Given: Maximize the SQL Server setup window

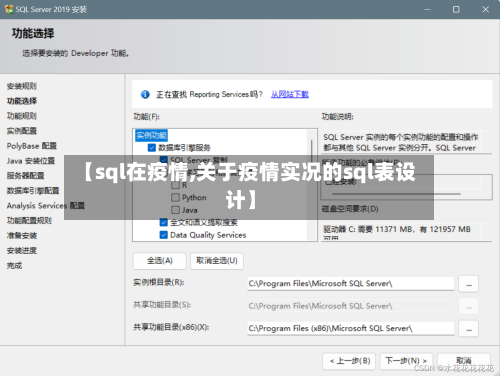Looking at the screenshot, I should [456, 9].
